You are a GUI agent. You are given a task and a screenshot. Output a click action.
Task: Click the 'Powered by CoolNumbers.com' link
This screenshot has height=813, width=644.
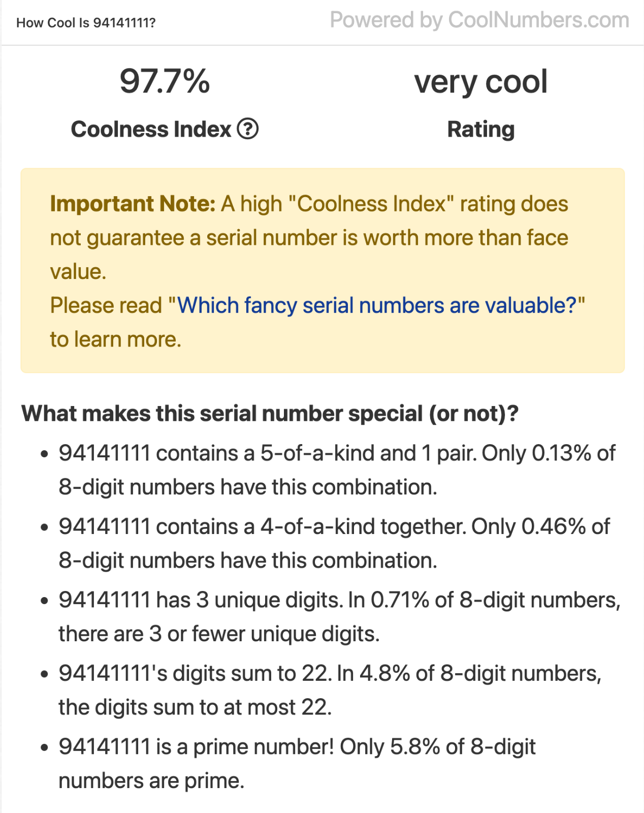[x=479, y=20]
